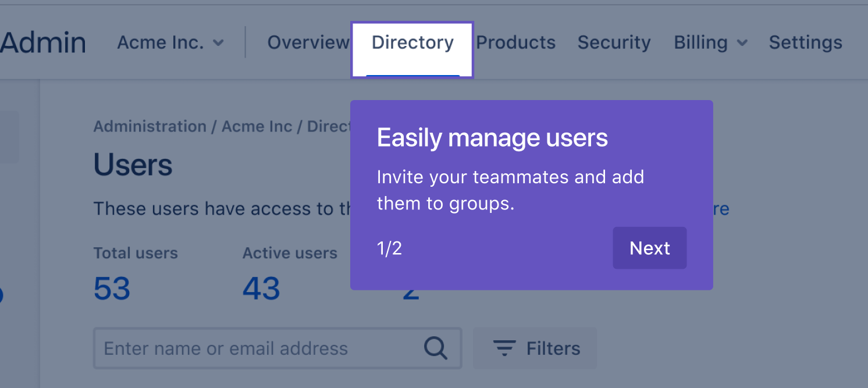The height and width of the screenshot is (388, 868).
Task: Click the Total users label
Action: coord(136,254)
